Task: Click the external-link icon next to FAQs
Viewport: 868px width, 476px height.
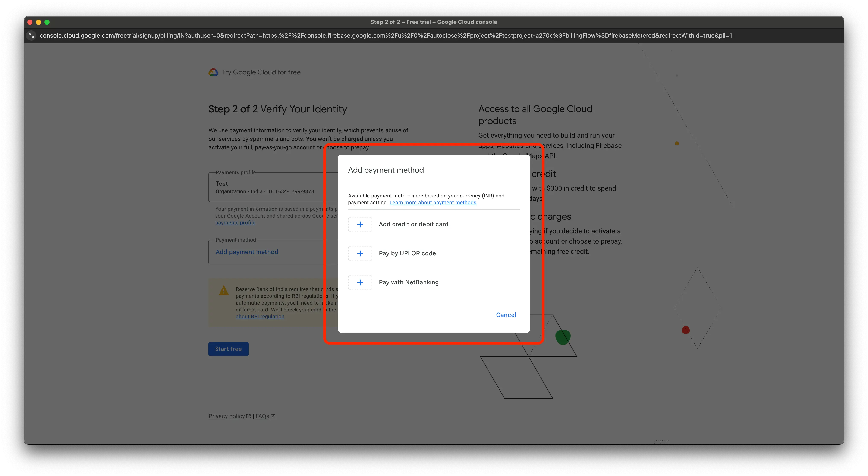Action: click(273, 416)
